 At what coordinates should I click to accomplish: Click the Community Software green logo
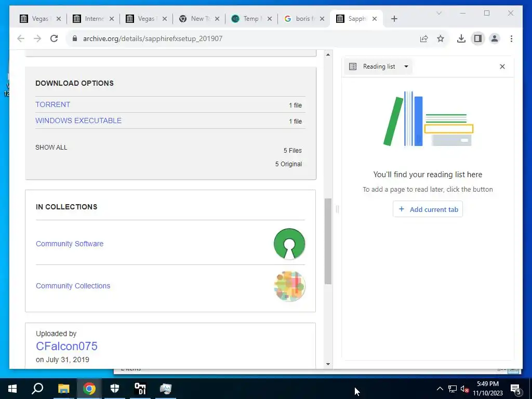pos(289,244)
